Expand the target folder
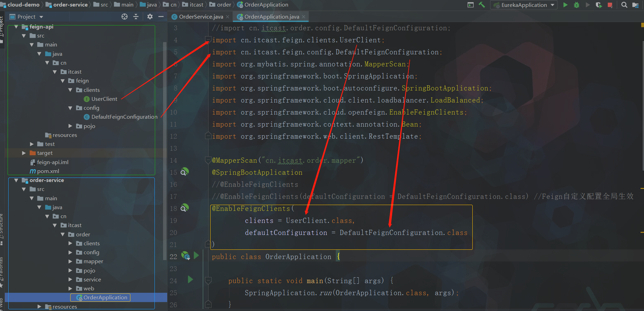644x311 pixels. tap(24, 153)
